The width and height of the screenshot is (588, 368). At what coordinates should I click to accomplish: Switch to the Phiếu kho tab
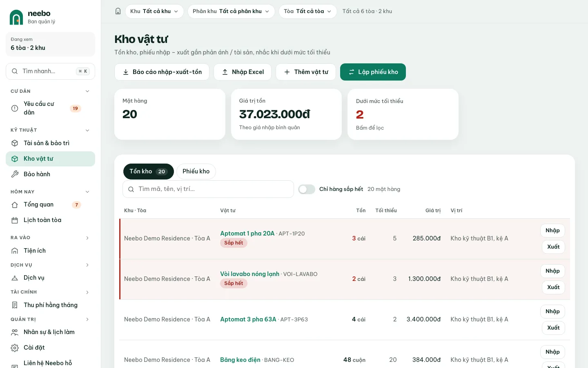point(196,171)
